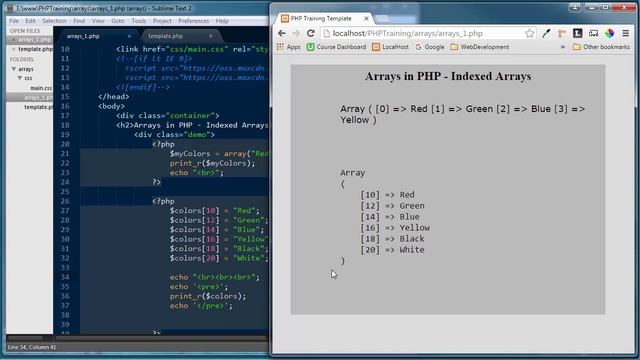The height and width of the screenshot is (360, 640).
Task: Click the black L extension icon
Action: [577, 33]
